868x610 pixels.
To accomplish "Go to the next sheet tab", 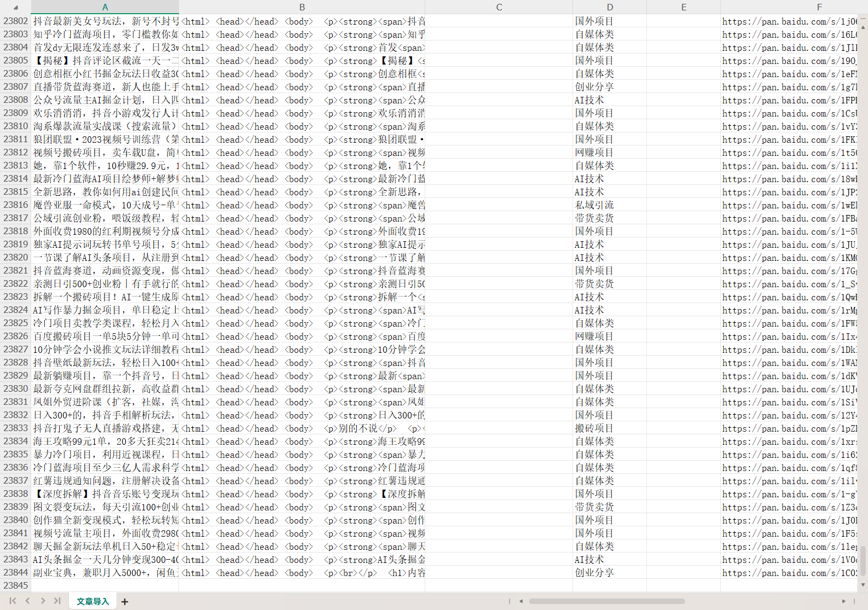I will click(x=43, y=601).
